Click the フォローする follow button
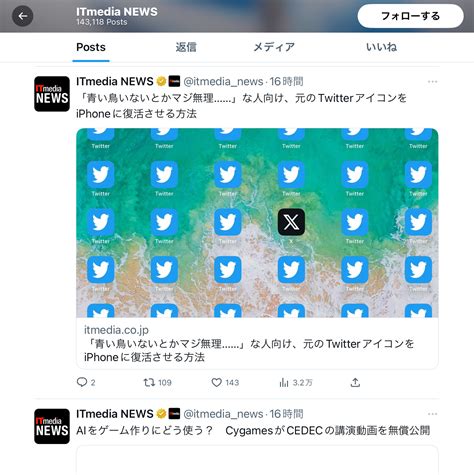Screen dimensions: 474x475 pyautogui.click(x=410, y=16)
